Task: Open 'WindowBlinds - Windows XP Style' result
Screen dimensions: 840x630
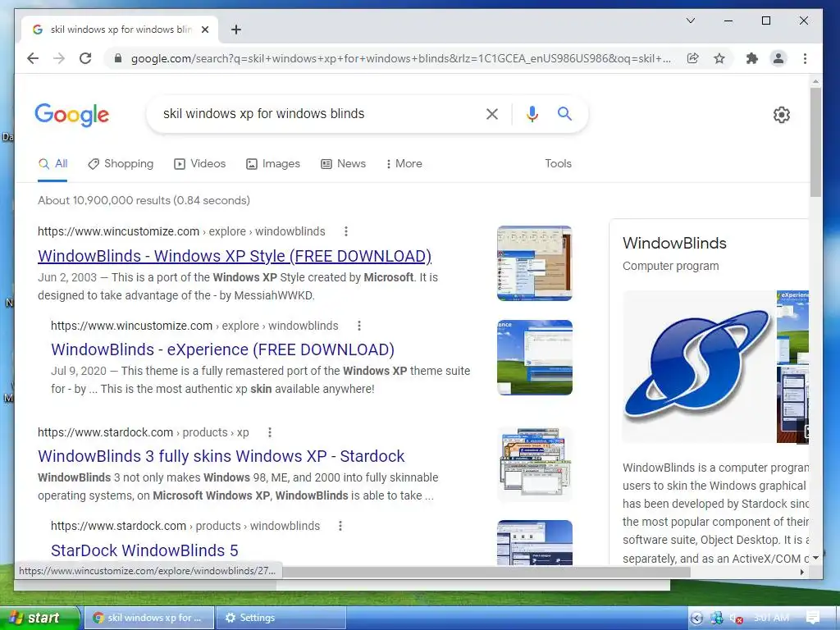Action: (235, 256)
